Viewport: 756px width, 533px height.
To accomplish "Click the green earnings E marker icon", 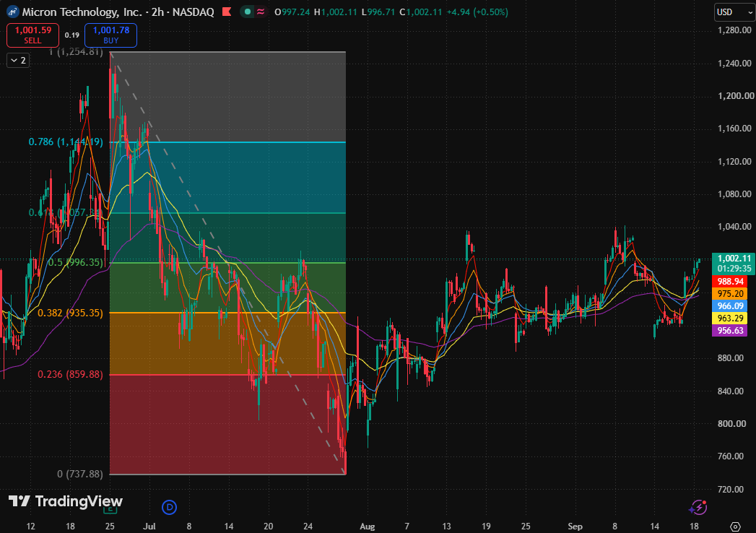I will [x=110, y=509].
